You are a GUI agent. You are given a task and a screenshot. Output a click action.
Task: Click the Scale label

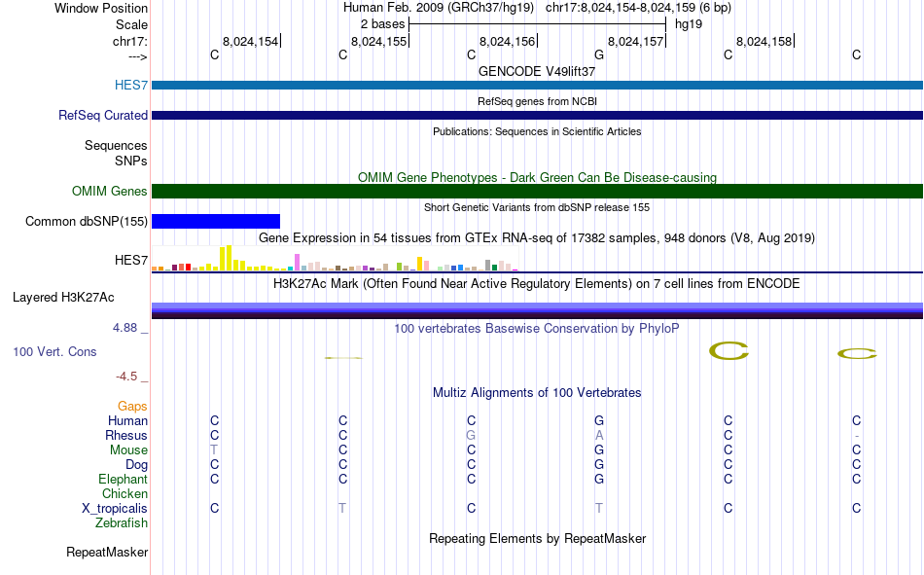(131, 24)
